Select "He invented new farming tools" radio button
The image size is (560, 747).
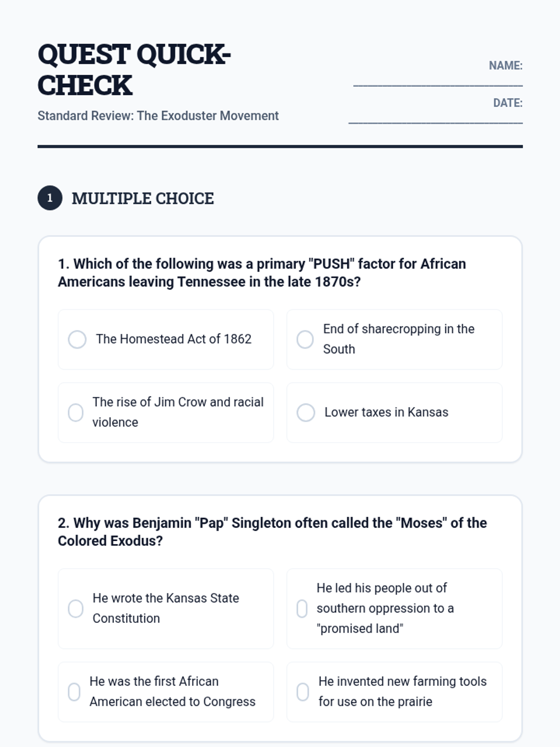point(303,692)
